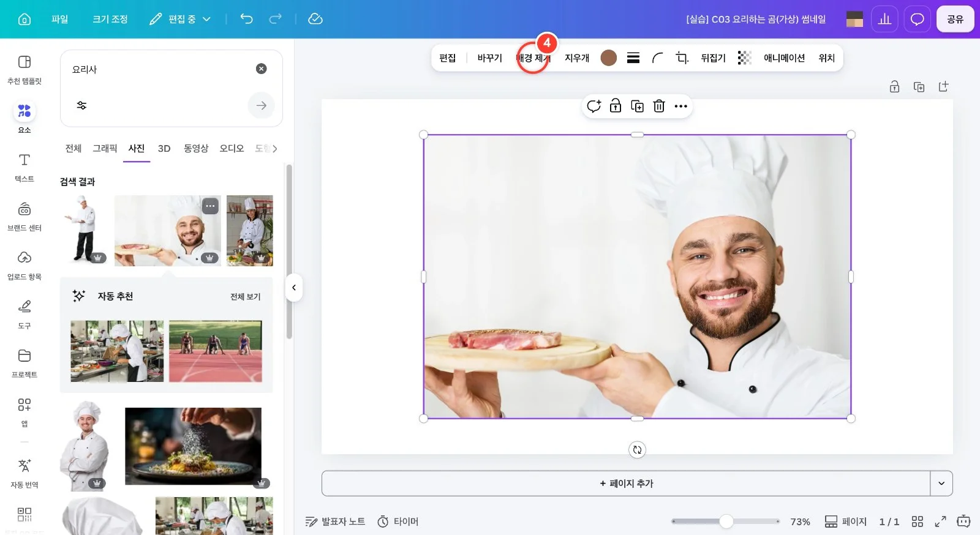The image size is (980, 535).
Task: Open search filter settings icon
Action: (x=81, y=105)
